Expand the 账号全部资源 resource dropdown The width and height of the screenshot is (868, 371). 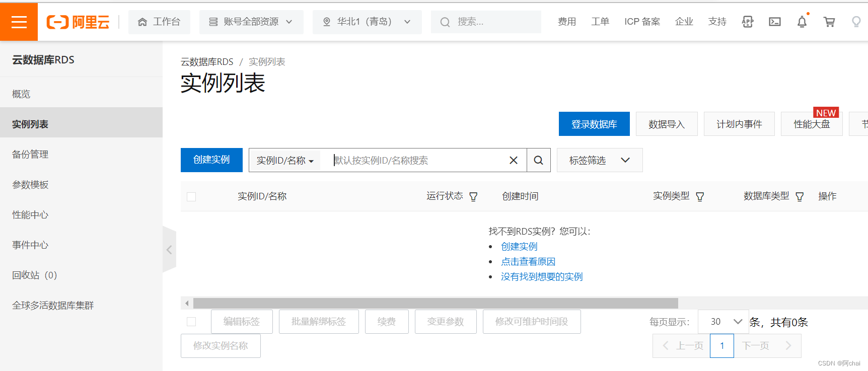click(x=251, y=22)
